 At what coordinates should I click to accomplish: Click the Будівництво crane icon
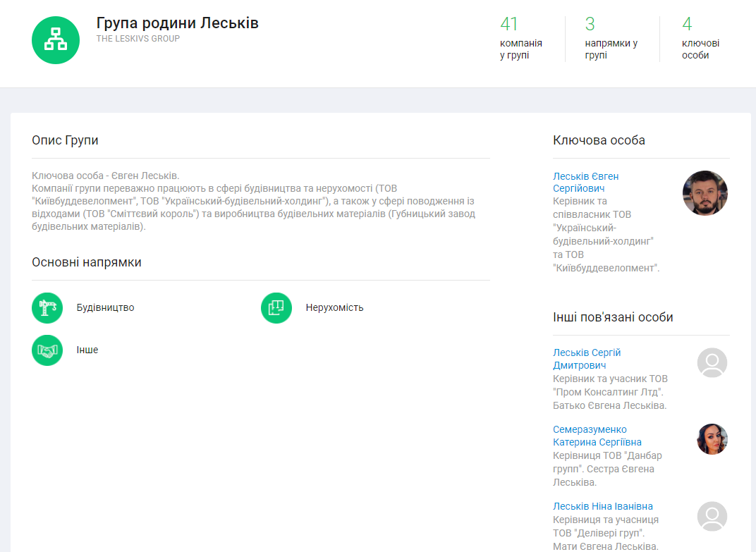tap(47, 308)
